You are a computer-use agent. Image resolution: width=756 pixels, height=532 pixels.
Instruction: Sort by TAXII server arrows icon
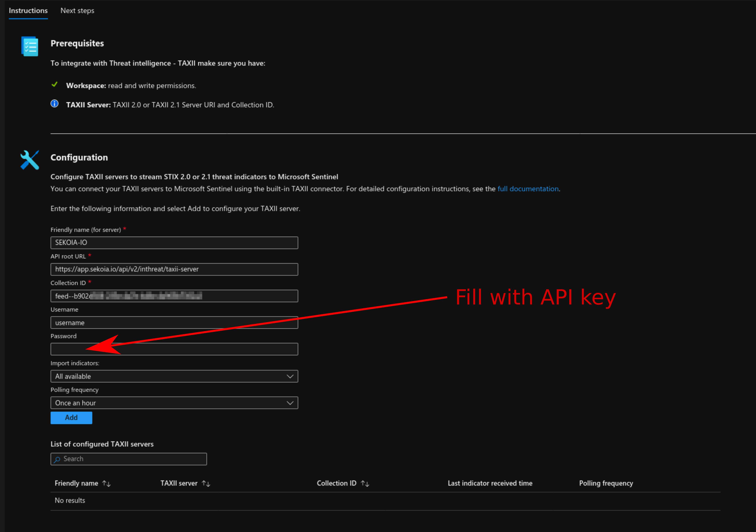pyautogui.click(x=206, y=483)
